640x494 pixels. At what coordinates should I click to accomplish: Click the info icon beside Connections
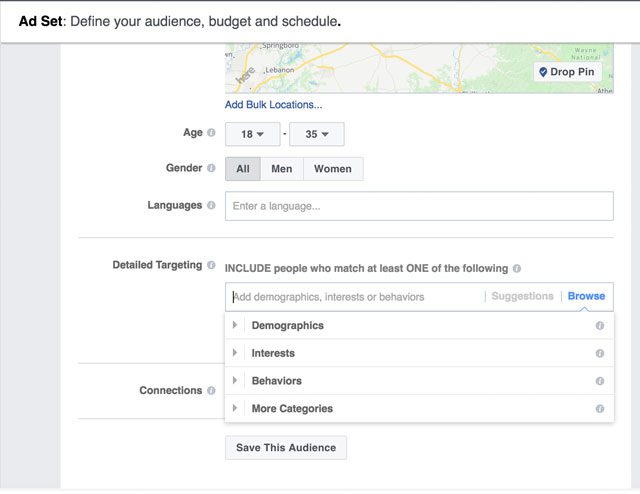[211, 391]
